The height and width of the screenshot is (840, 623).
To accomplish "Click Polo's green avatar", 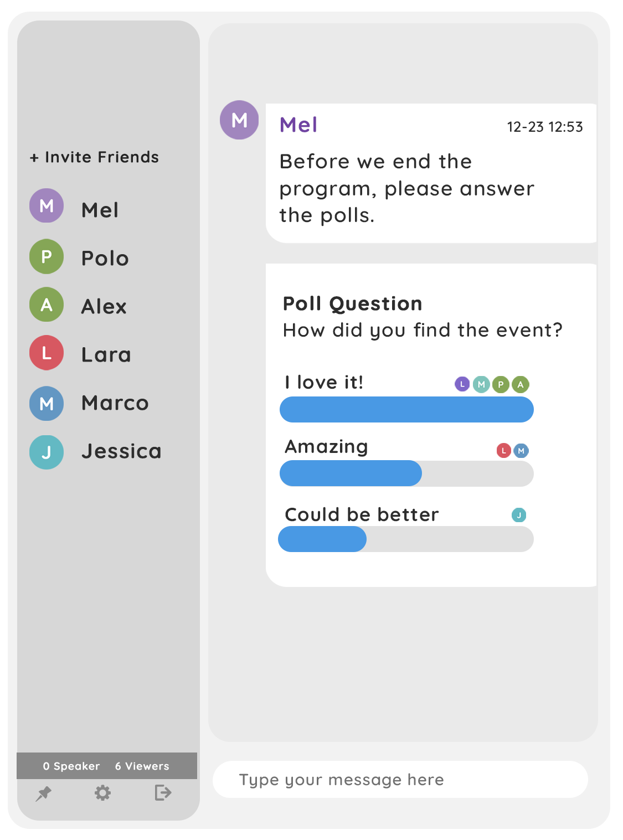I will (x=46, y=257).
